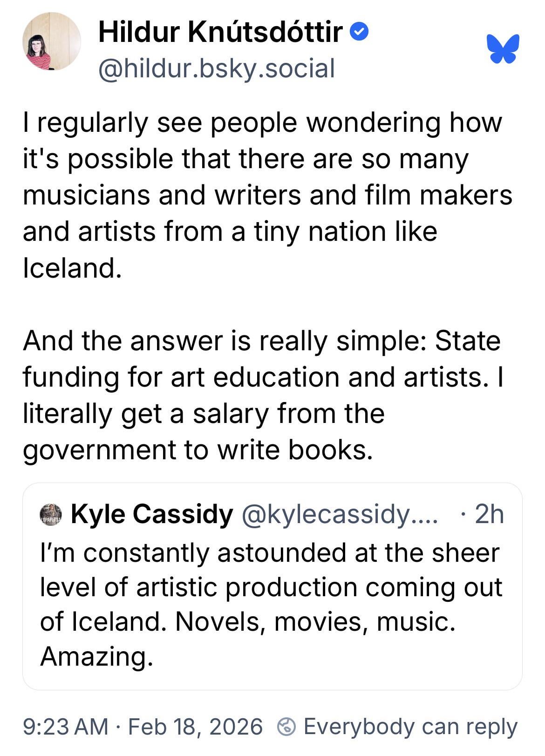Click the Hildur Knútsdóttir display name
This screenshot has width=545, height=756.
[x=220, y=32]
